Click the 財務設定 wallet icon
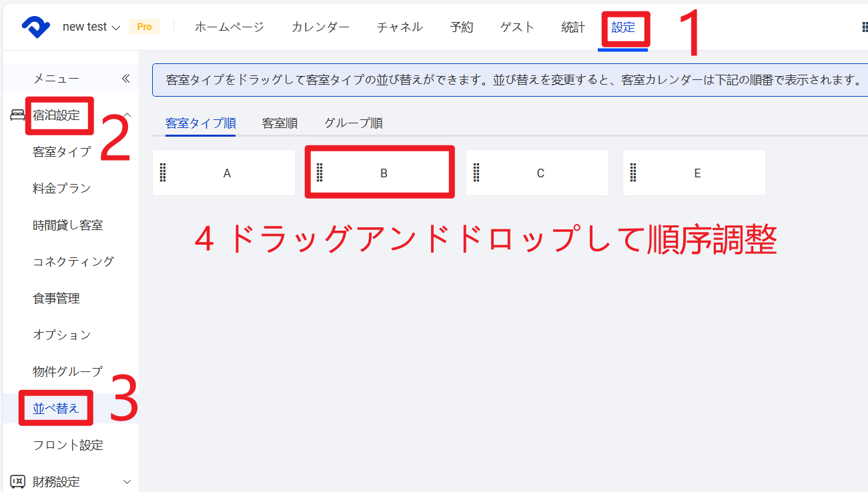This screenshot has width=868, height=492. pyautogui.click(x=17, y=481)
